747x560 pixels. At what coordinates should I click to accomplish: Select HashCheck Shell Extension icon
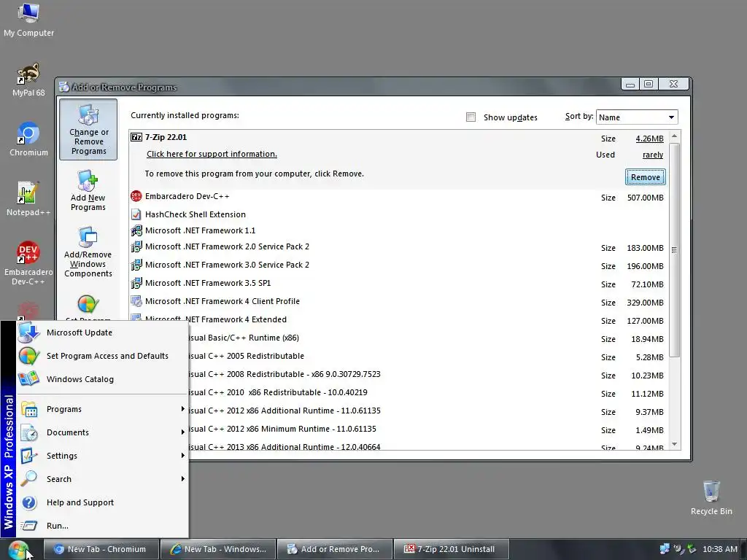(x=136, y=214)
